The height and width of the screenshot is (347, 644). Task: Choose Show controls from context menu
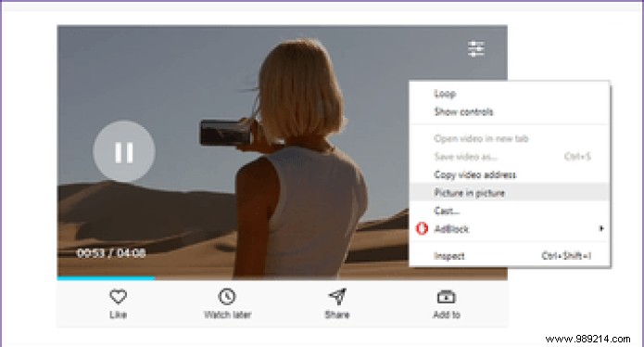511,112
